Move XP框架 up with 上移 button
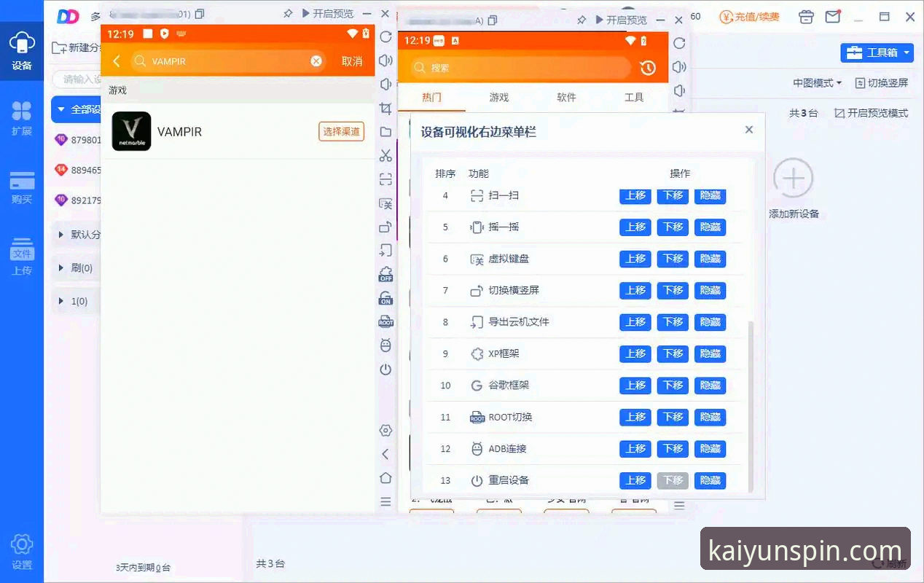The height and width of the screenshot is (583, 924). (635, 353)
